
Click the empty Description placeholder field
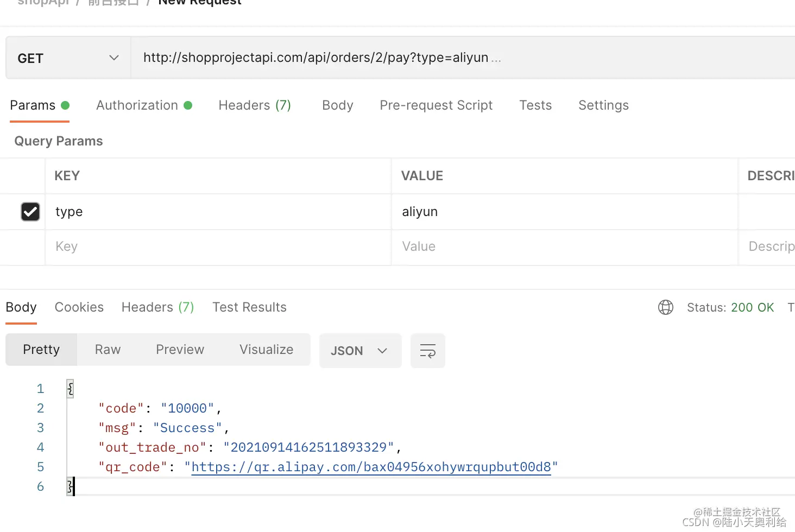767,247
